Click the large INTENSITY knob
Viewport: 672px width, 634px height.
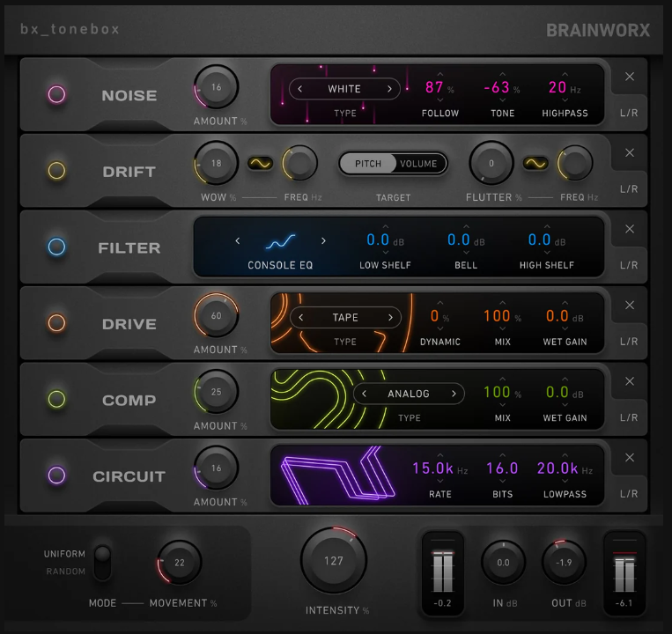(334, 561)
